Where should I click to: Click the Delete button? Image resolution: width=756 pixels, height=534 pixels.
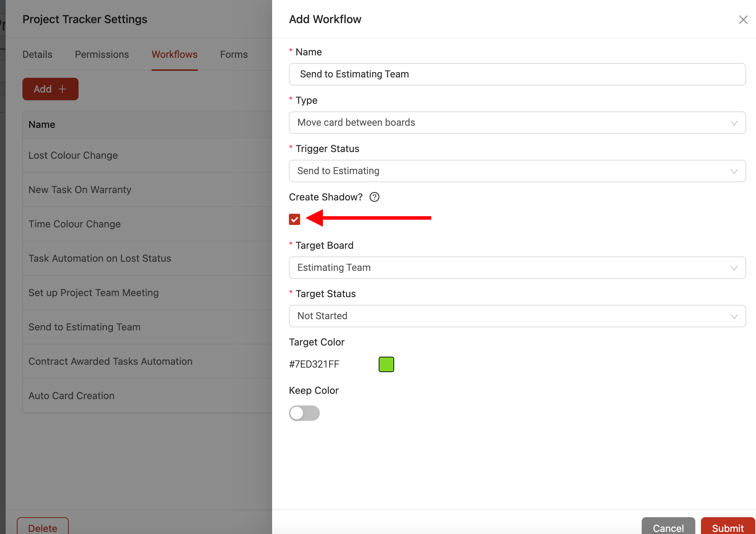42,527
